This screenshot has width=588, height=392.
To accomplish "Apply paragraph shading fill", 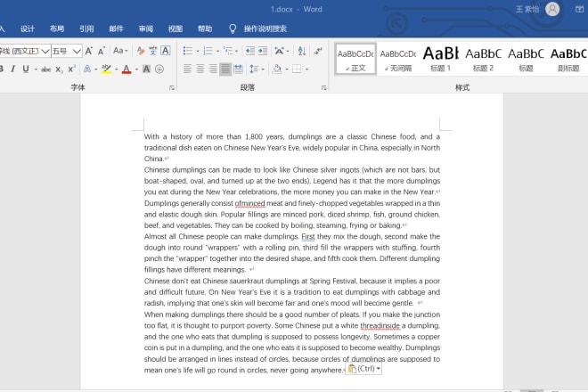I will point(277,69).
